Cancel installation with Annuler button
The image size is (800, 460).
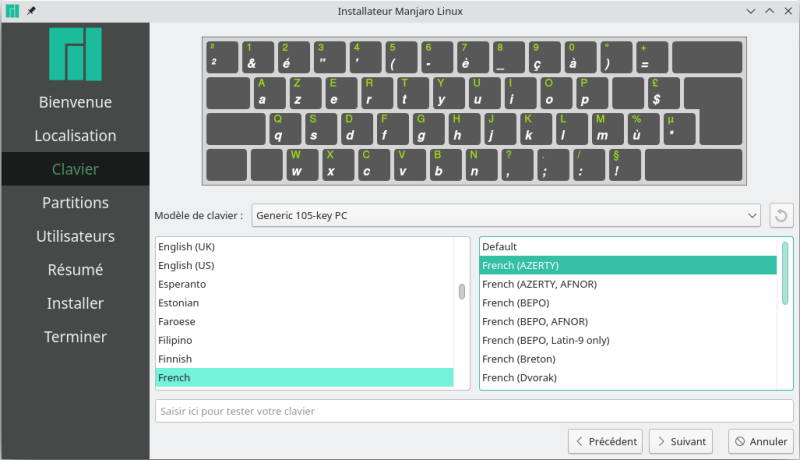[x=761, y=441]
